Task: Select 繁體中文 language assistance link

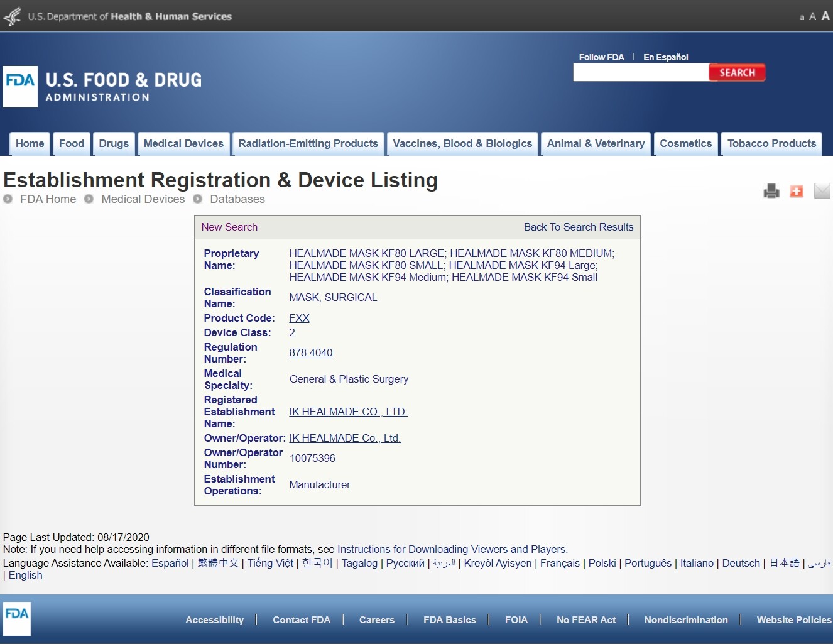Action: [x=218, y=563]
